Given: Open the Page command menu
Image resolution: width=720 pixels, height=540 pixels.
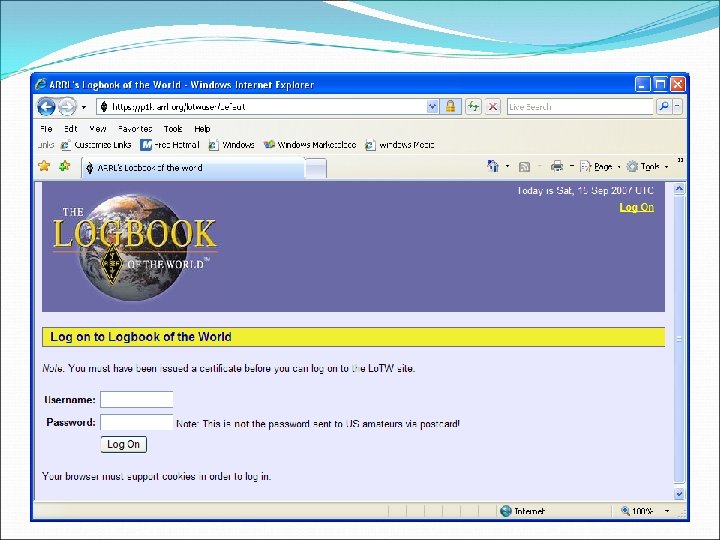Looking at the screenshot, I should point(600,167).
